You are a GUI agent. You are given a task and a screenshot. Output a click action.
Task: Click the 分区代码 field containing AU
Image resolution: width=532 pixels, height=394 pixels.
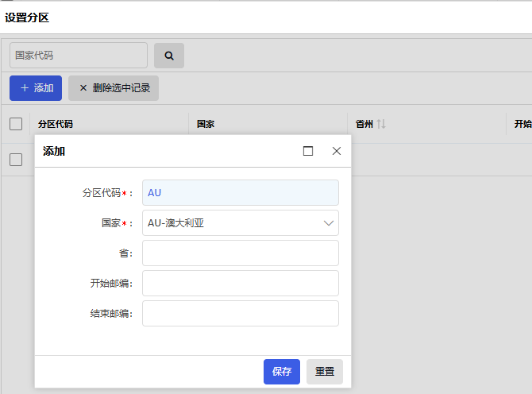pyautogui.click(x=240, y=193)
